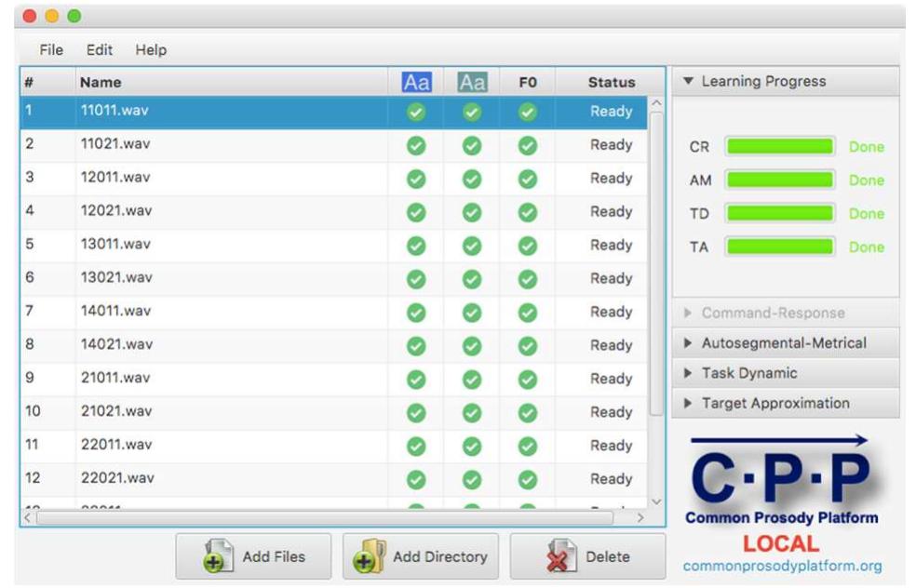Click the Status column header

pos(611,82)
